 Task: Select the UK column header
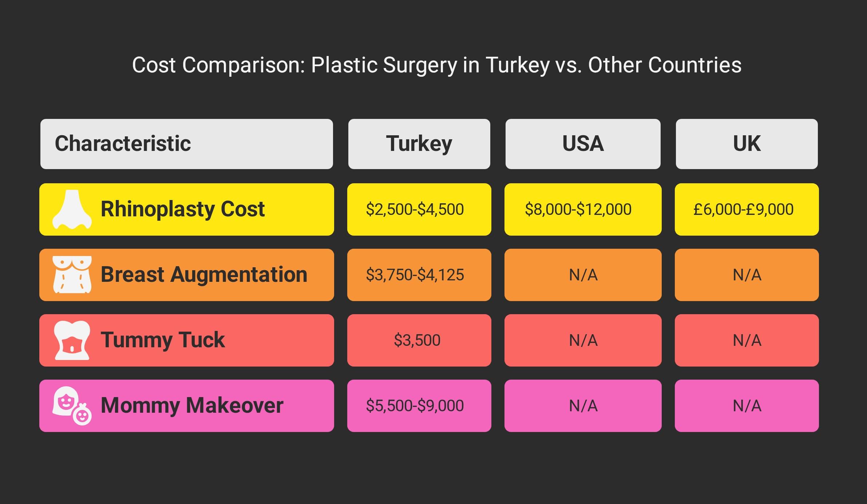[x=747, y=144]
